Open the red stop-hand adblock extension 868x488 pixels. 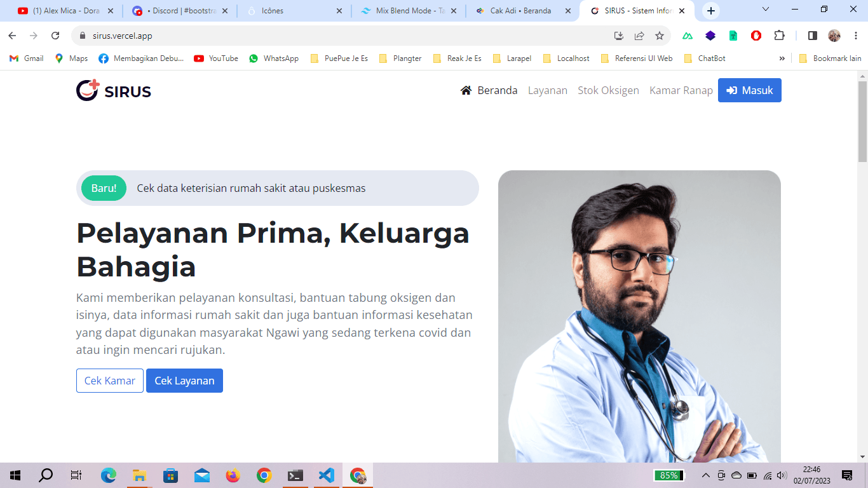(756, 36)
